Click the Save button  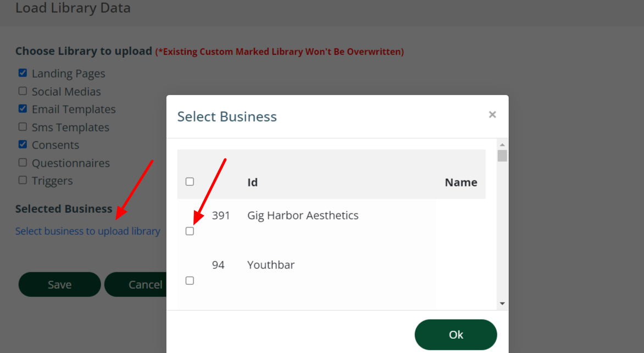click(x=59, y=284)
